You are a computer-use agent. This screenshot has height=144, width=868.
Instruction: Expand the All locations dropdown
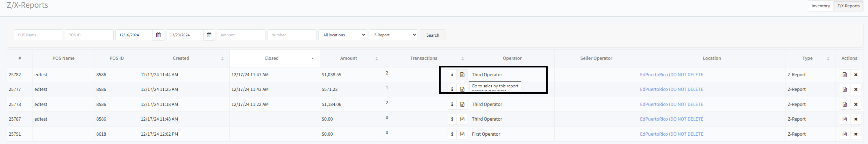(x=343, y=35)
